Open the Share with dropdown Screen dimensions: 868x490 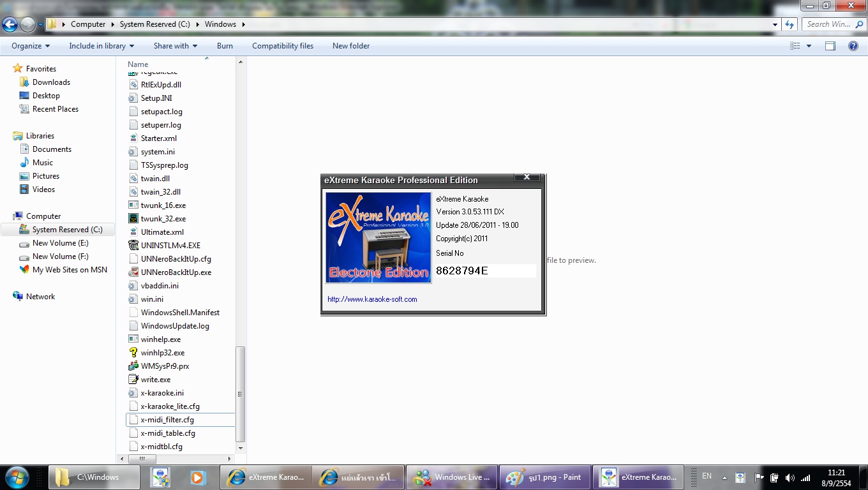pos(176,46)
